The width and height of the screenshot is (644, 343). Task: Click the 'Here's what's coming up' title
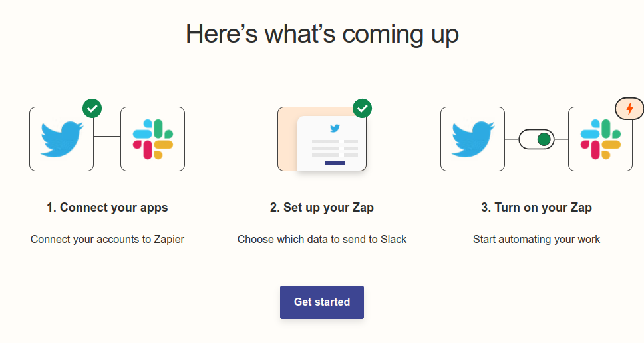click(x=322, y=34)
